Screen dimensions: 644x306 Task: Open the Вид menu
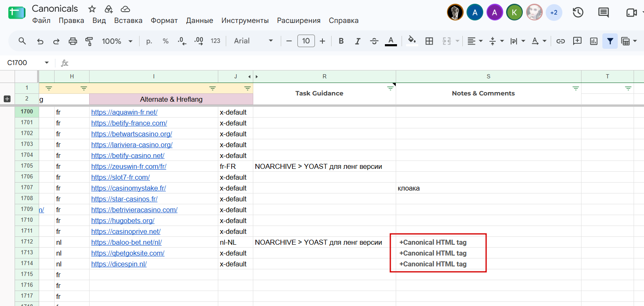[99, 20]
